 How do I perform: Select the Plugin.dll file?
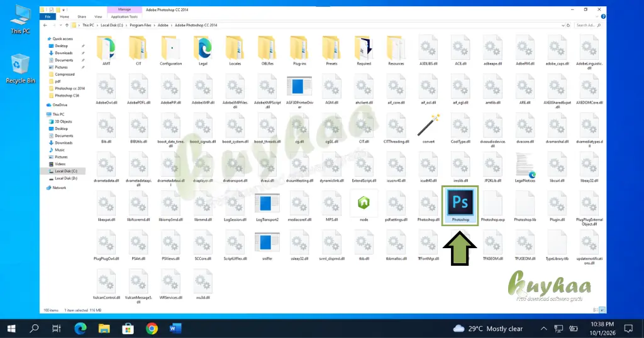557,207
